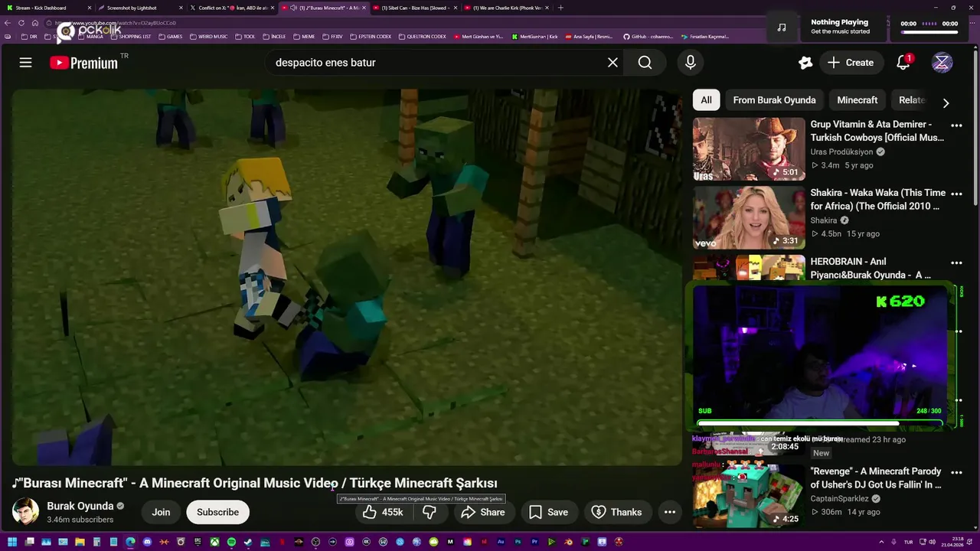Switch to the 'Conflict on X' tab
The width and height of the screenshot is (980, 551).
pyautogui.click(x=230, y=8)
